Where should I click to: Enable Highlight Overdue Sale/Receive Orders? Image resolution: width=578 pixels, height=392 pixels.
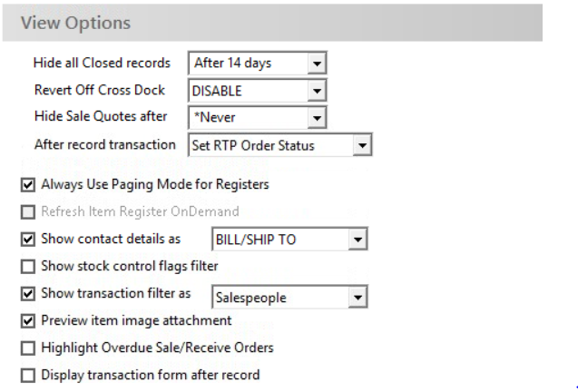[28, 348]
